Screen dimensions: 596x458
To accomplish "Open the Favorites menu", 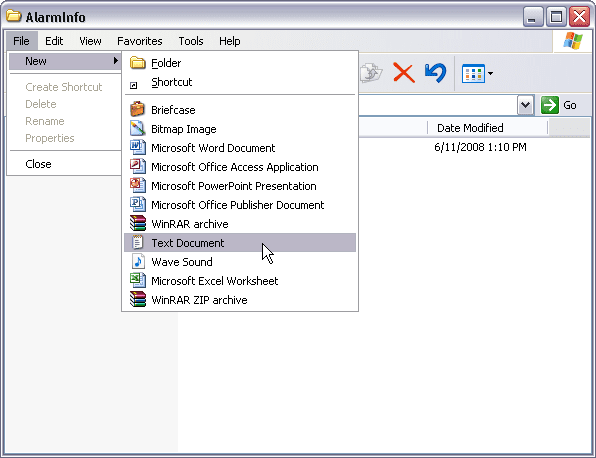I will [x=139, y=41].
